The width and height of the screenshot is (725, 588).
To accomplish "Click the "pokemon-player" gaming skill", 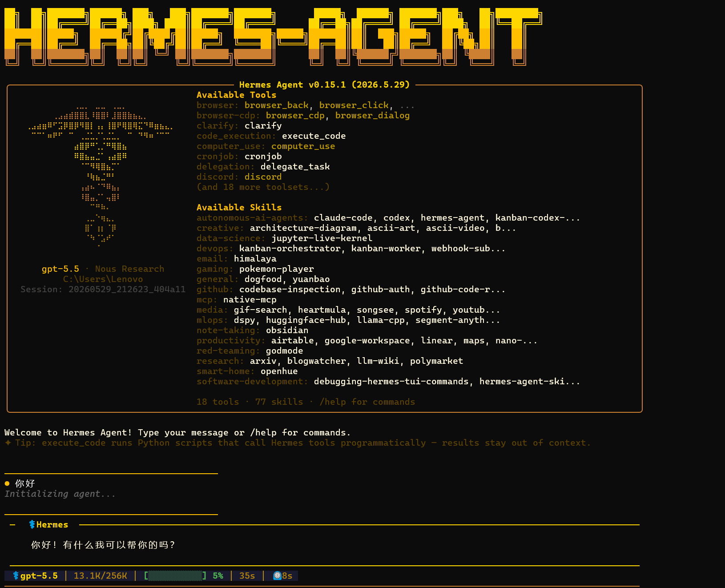I will [277, 269].
